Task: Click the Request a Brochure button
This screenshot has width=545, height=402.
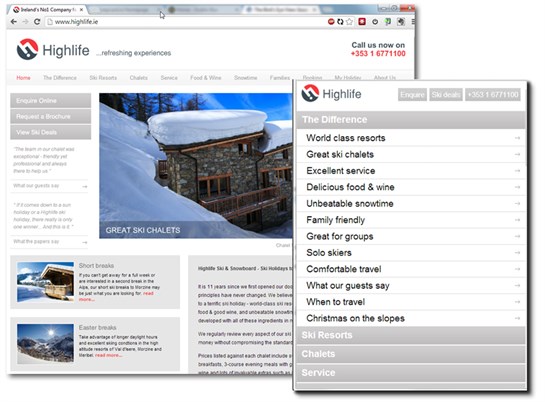Action: tap(51, 116)
